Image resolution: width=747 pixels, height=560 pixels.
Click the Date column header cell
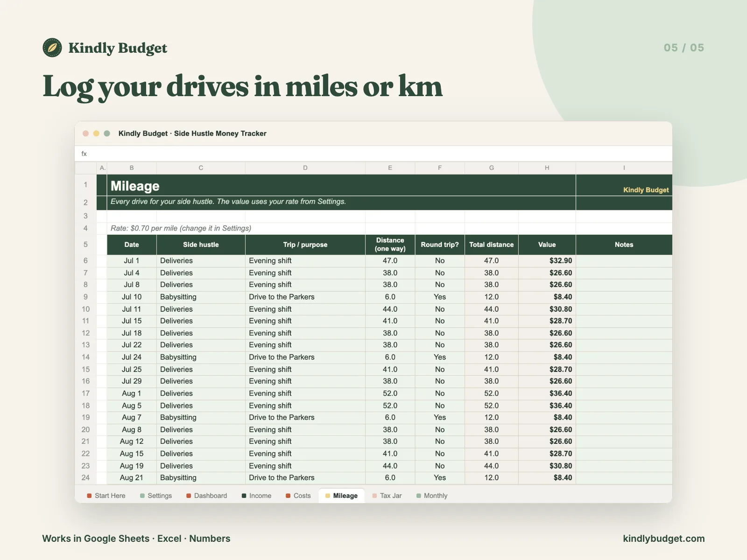132,245
